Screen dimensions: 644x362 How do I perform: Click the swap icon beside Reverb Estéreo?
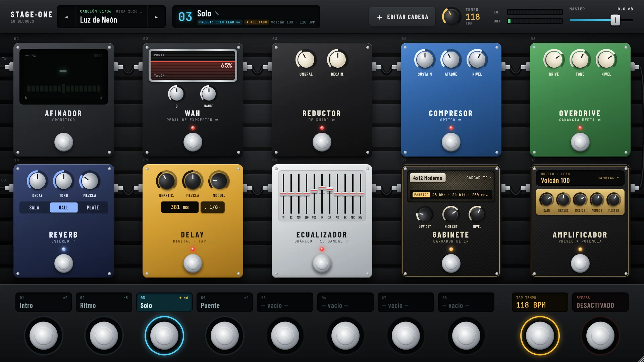(x=73, y=241)
